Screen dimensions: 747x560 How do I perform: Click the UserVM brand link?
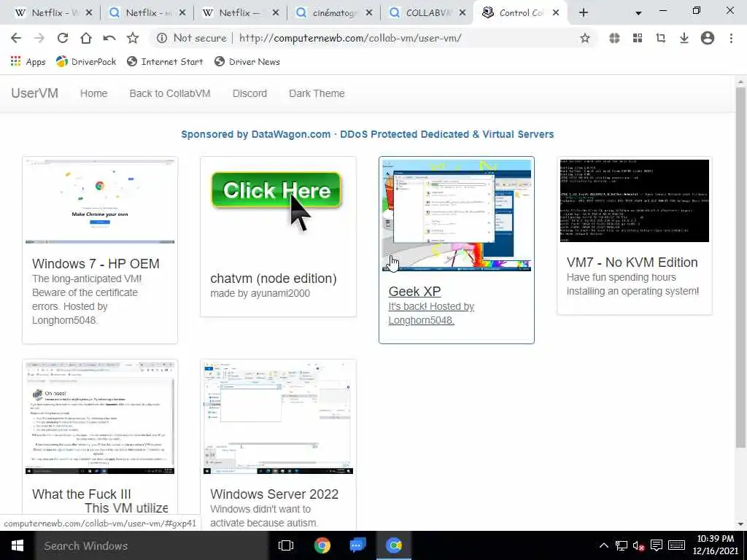(x=35, y=93)
